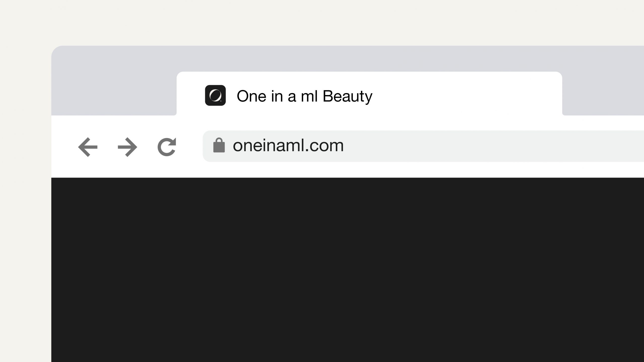Click the dark webpage content area
The width and height of the screenshot is (644, 362).
[x=348, y=270]
